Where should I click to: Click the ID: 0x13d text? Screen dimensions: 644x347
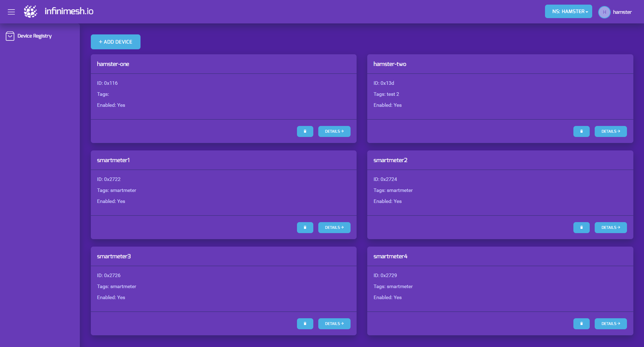[x=384, y=83]
